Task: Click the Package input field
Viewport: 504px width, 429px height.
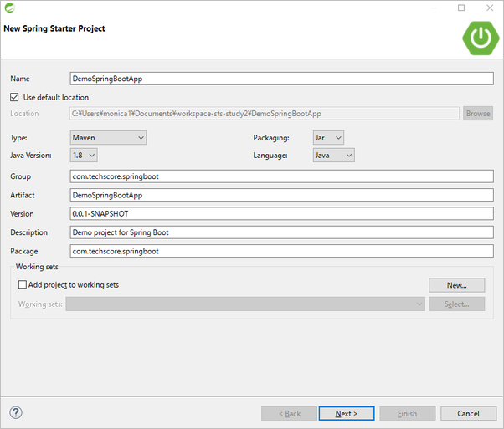Action: click(x=282, y=250)
